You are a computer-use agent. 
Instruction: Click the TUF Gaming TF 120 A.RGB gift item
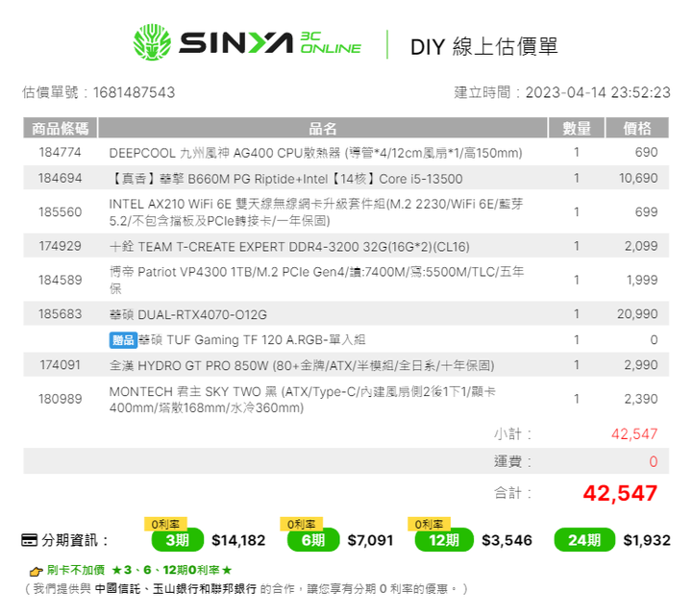(x=252, y=340)
